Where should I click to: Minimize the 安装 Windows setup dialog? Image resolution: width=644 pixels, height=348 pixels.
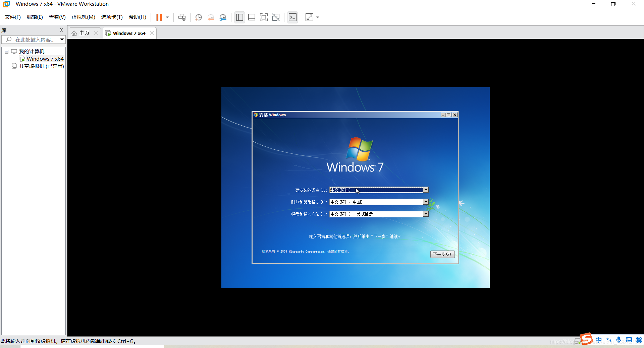tap(443, 115)
